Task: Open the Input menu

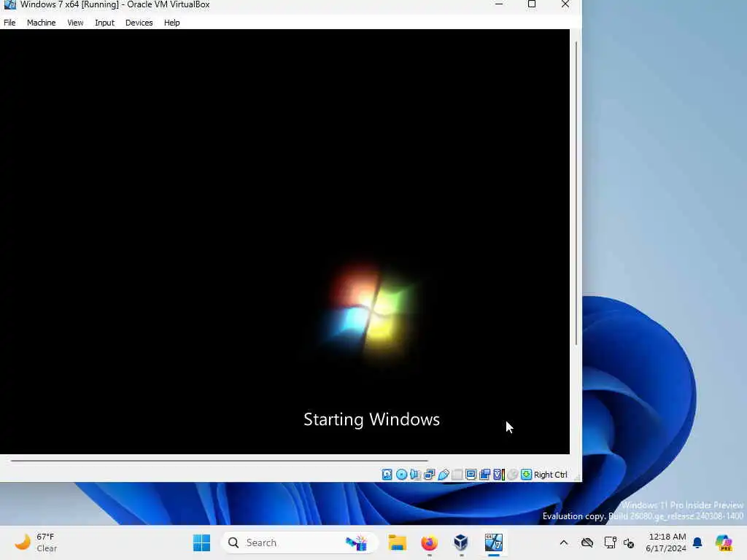Action: point(104,23)
